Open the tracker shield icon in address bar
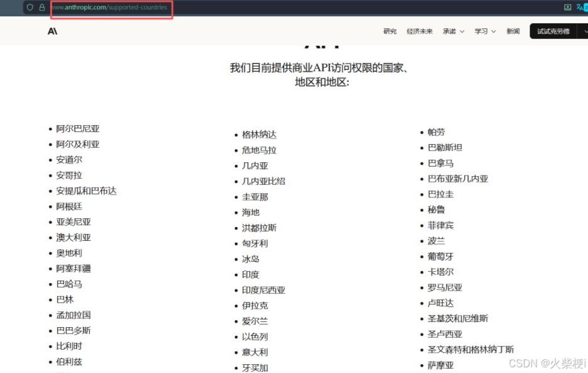The image size is (588, 373). 30,8
